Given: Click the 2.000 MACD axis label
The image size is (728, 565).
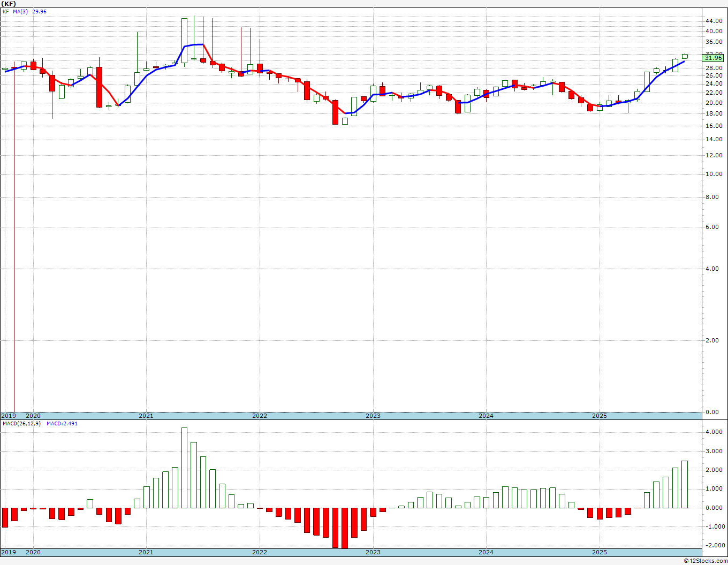Looking at the screenshot, I should click(714, 470).
